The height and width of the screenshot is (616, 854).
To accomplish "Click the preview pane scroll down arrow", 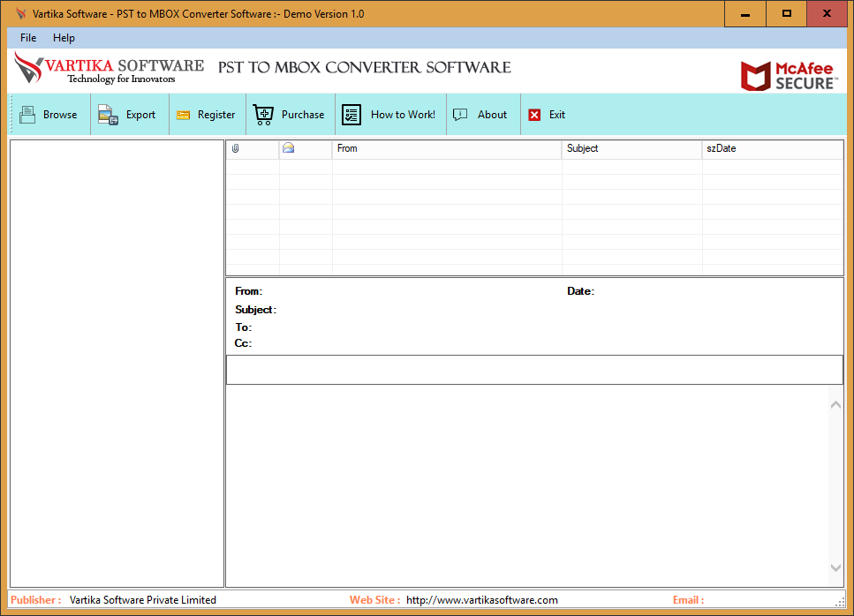I will coord(836,567).
